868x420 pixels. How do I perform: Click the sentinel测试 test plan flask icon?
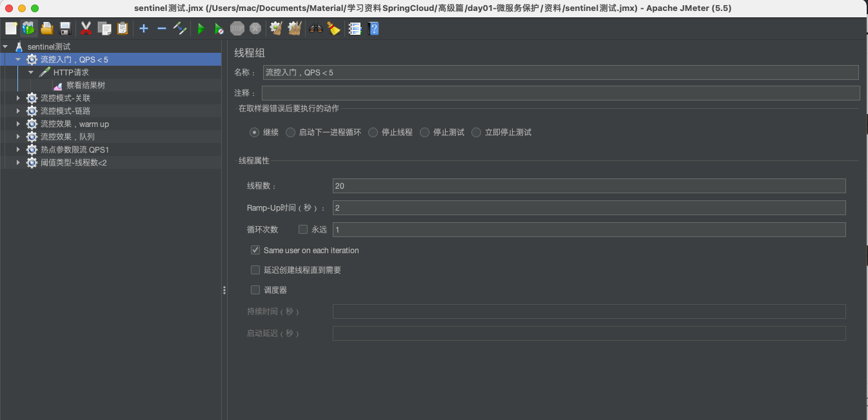(19, 46)
